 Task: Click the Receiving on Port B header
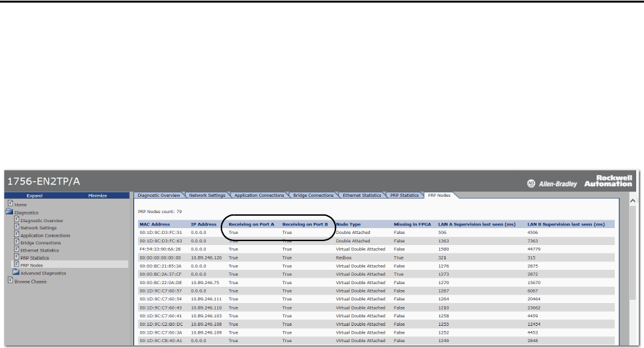(305, 224)
